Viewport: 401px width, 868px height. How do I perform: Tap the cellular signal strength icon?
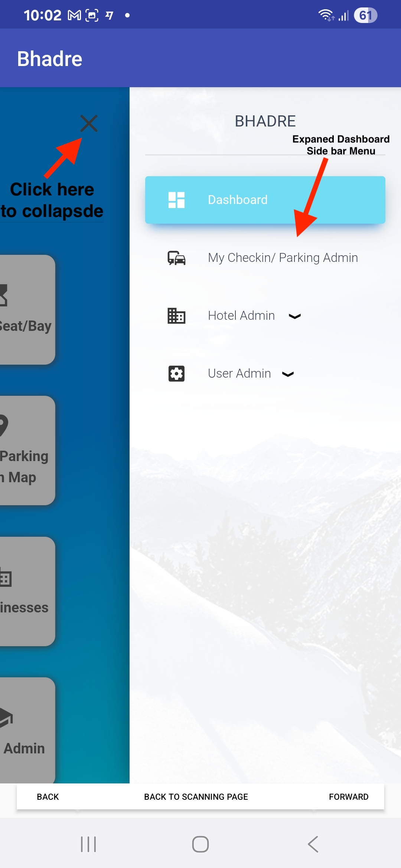coord(343,16)
